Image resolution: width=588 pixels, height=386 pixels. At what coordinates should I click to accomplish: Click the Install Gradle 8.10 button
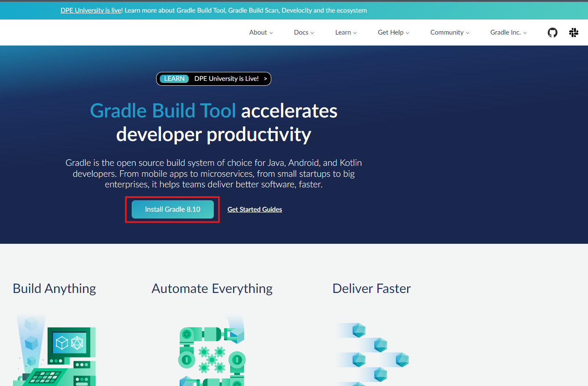[x=173, y=209]
